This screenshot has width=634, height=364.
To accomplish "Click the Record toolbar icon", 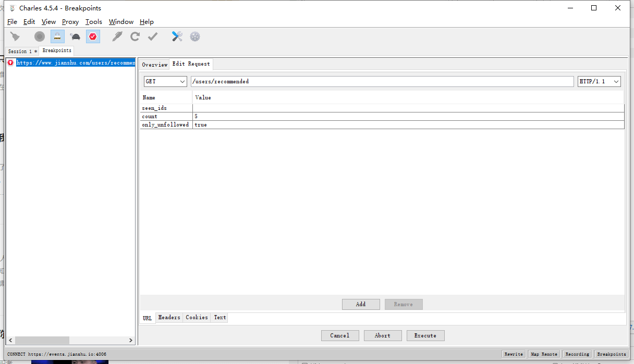I will coord(40,36).
